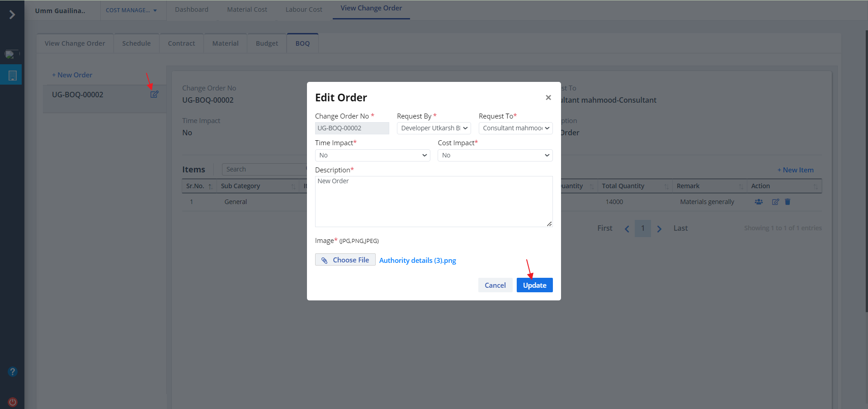
Task: Expand the Time Impact dropdown
Action: click(372, 155)
